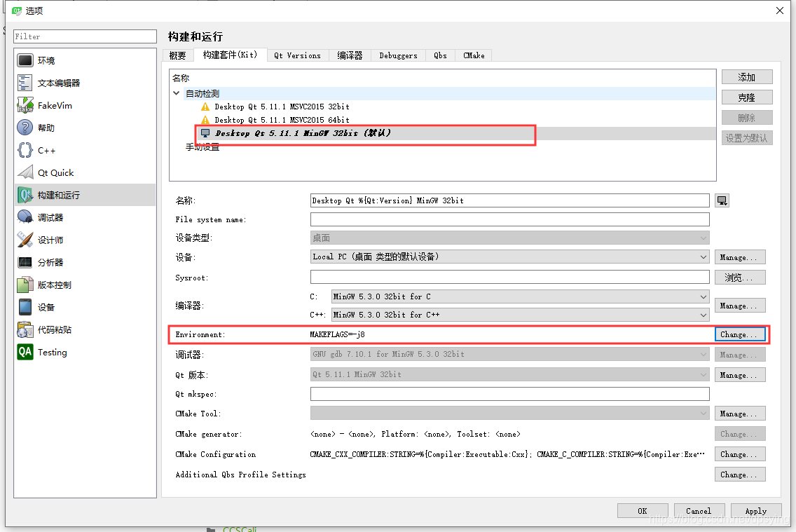The height and width of the screenshot is (532, 796).
Task: Switch to the CMake tab
Action: point(474,55)
